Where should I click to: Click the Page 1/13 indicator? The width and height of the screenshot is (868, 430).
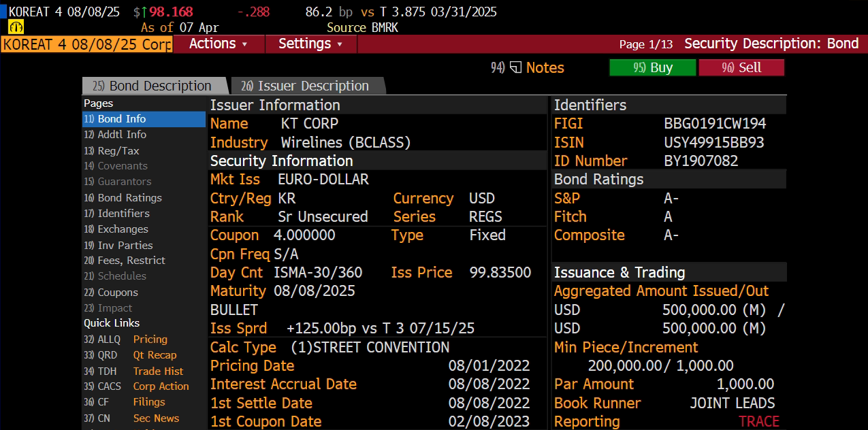(x=646, y=44)
